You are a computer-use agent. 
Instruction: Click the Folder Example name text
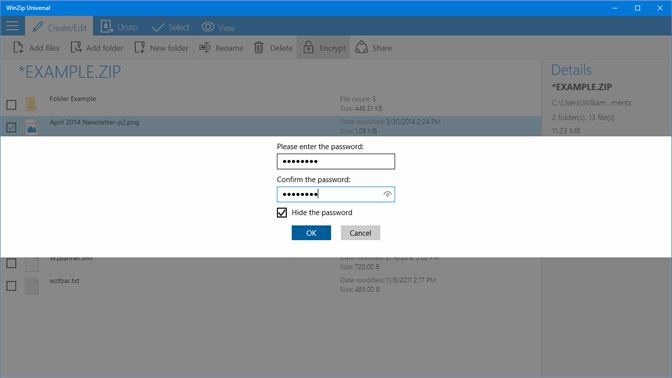[73, 99]
